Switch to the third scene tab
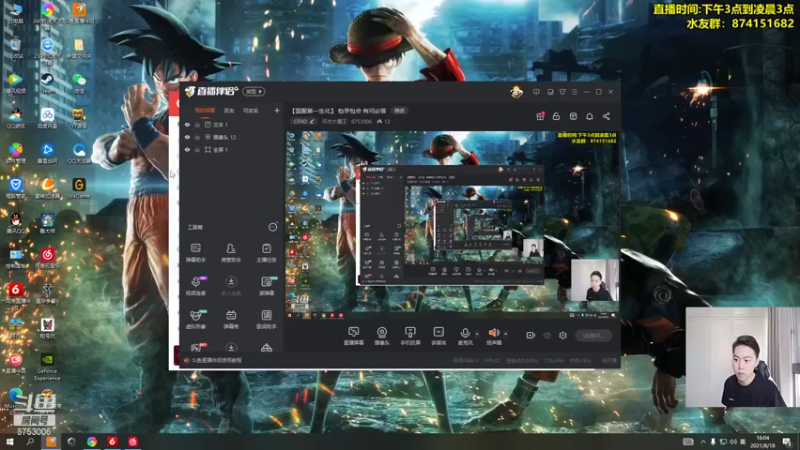The height and width of the screenshot is (450, 800). 251,110
